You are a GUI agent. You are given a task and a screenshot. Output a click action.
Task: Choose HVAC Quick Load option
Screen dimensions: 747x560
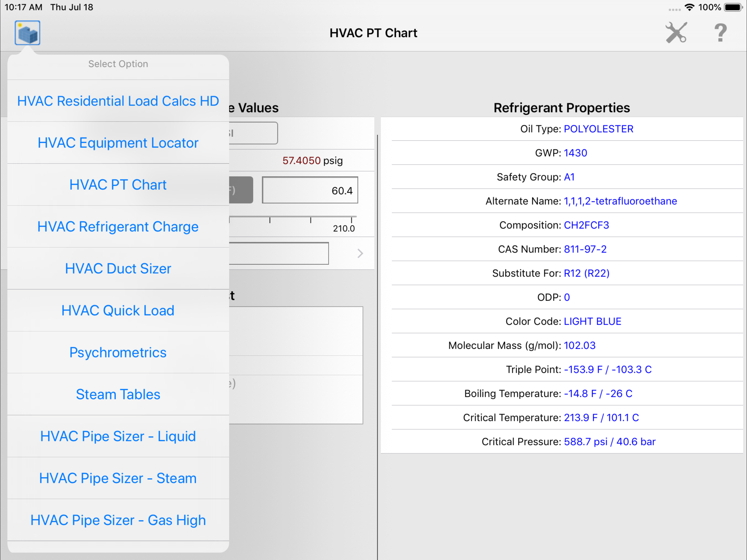(x=118, y=310)
